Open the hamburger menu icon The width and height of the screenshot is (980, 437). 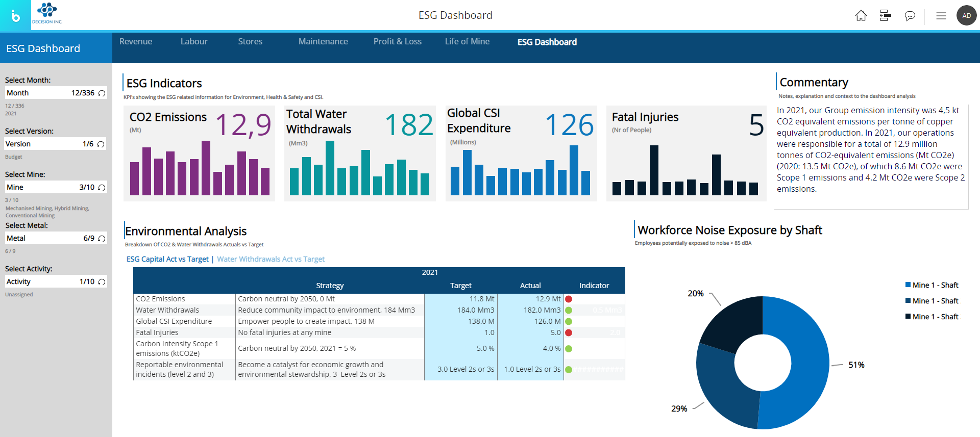[941, 16]
